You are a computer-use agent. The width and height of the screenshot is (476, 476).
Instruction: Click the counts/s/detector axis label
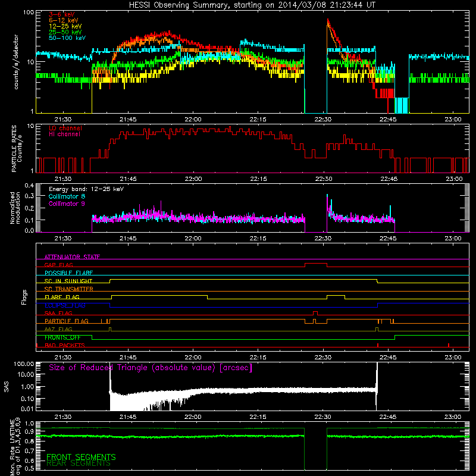[16, 62]
